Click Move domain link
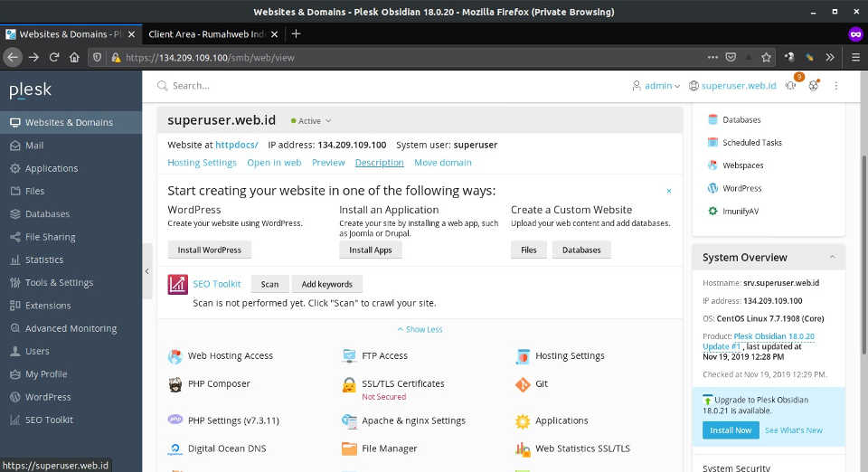The width and height of the screenshot is (868, 472). 443,163
